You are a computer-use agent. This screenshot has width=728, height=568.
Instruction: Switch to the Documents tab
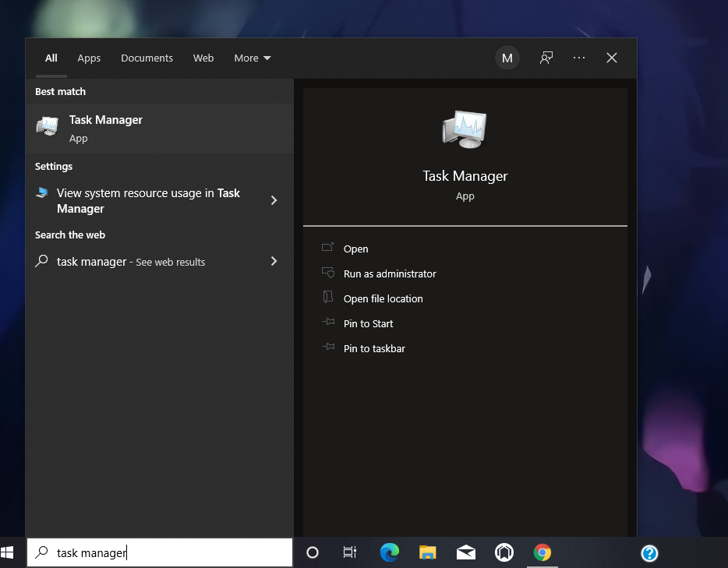click(x=147, y=58)
